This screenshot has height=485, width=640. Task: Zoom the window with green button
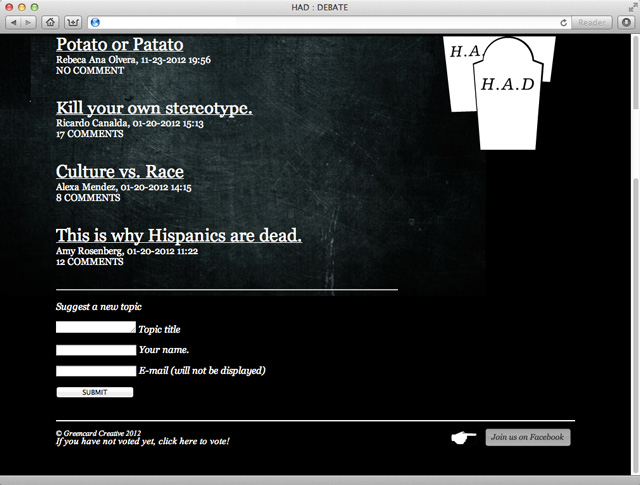coord(35,7)
